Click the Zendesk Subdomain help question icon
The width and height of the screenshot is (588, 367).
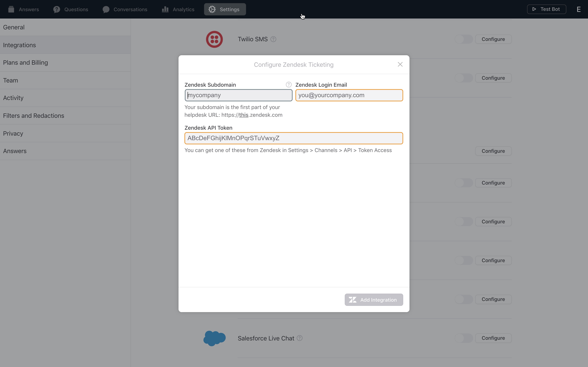pyautogui.click(x=288, y=85)
